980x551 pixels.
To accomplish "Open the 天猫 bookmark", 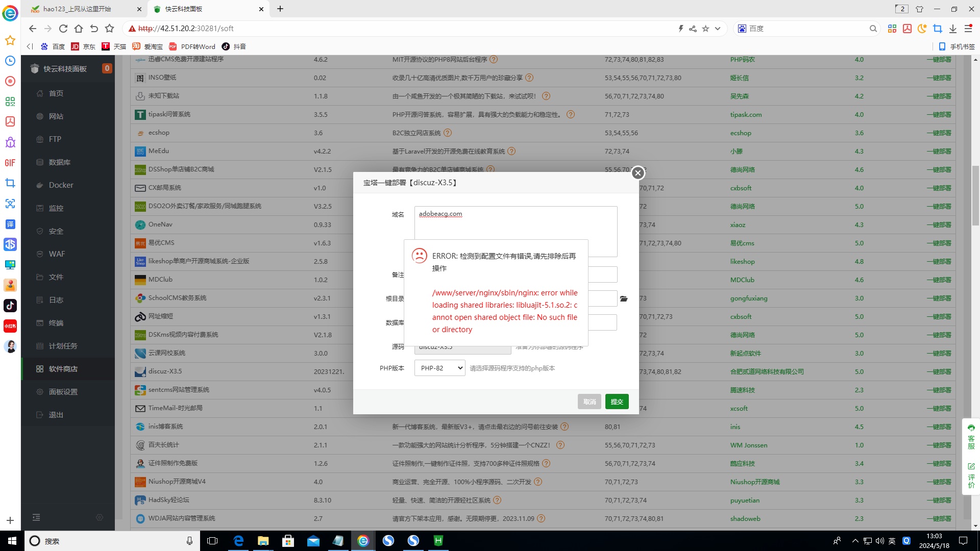I will (114, 46).
